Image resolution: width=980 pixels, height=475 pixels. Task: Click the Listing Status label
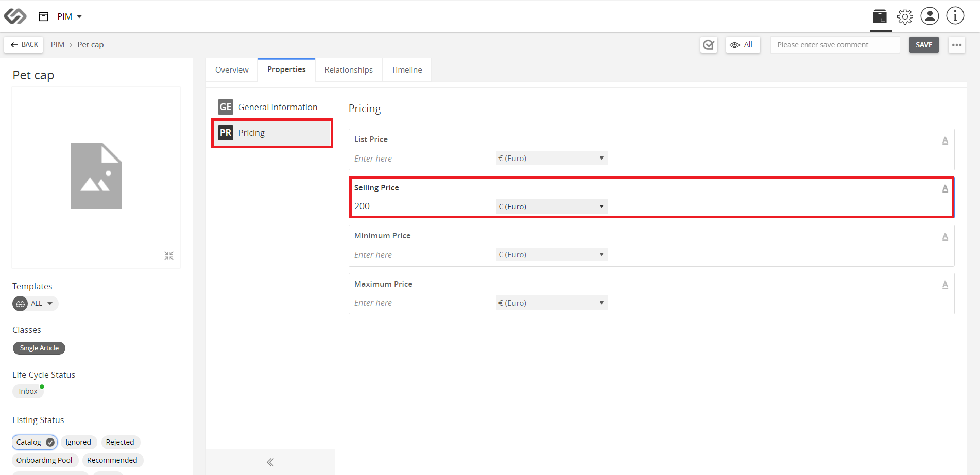[38, 420]
